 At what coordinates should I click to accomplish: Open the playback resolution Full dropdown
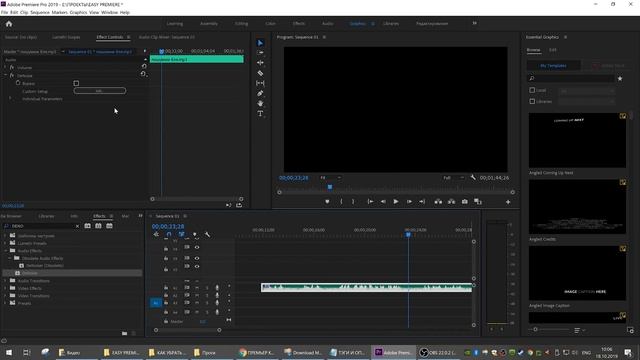tap(453, 178)
